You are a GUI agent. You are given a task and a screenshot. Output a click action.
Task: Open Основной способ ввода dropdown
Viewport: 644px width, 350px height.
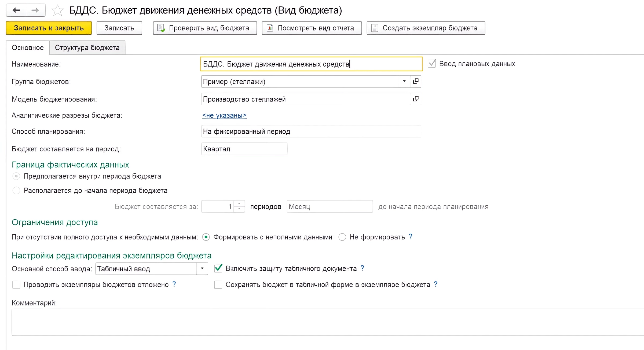pyautogui.click(x=202, y=268)
